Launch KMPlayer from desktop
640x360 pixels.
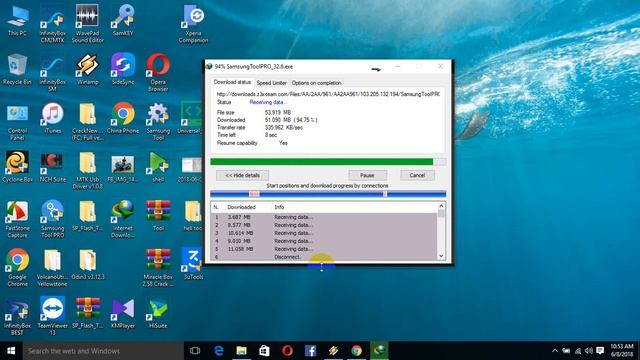click(x=122, y=313)
